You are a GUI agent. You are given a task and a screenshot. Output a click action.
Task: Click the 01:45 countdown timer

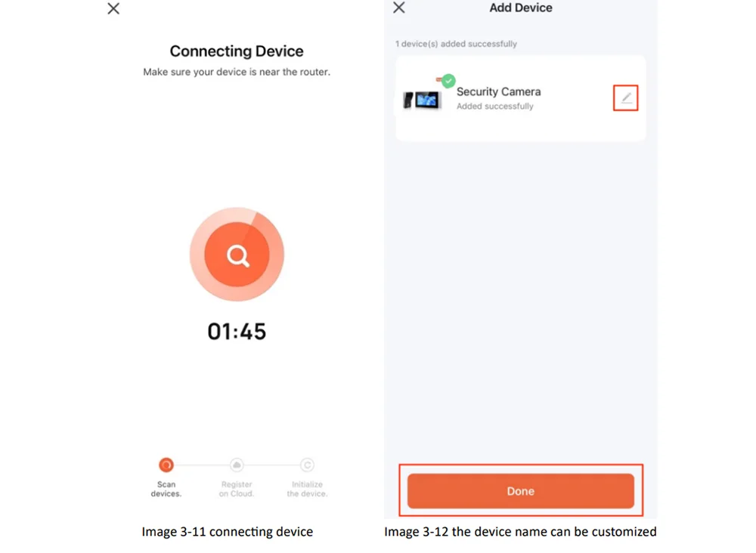237,332
